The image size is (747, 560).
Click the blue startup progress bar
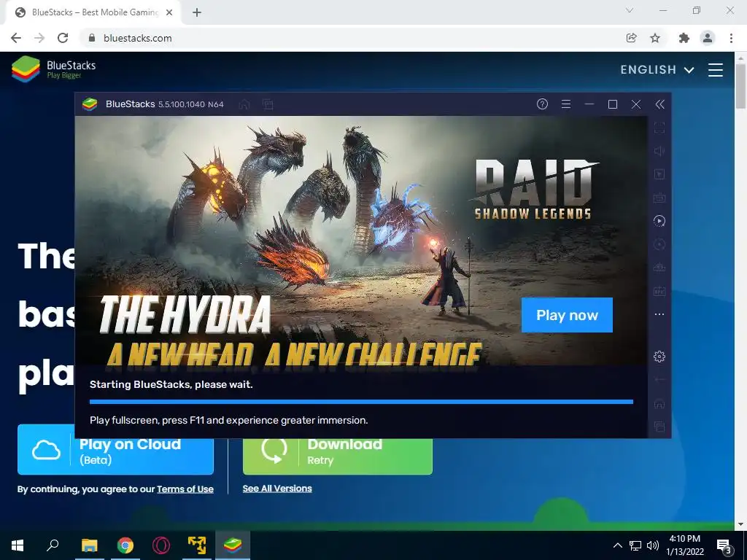point(361,402)
